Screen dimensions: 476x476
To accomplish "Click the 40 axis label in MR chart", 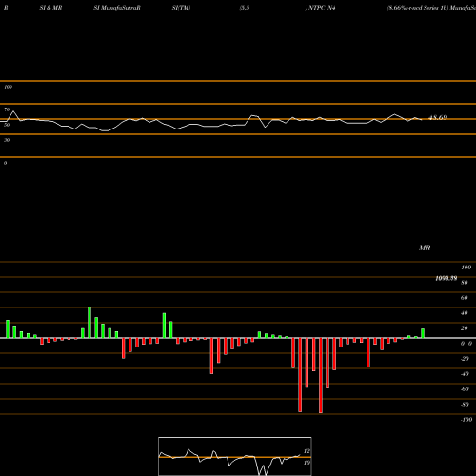I will point(464,313).
